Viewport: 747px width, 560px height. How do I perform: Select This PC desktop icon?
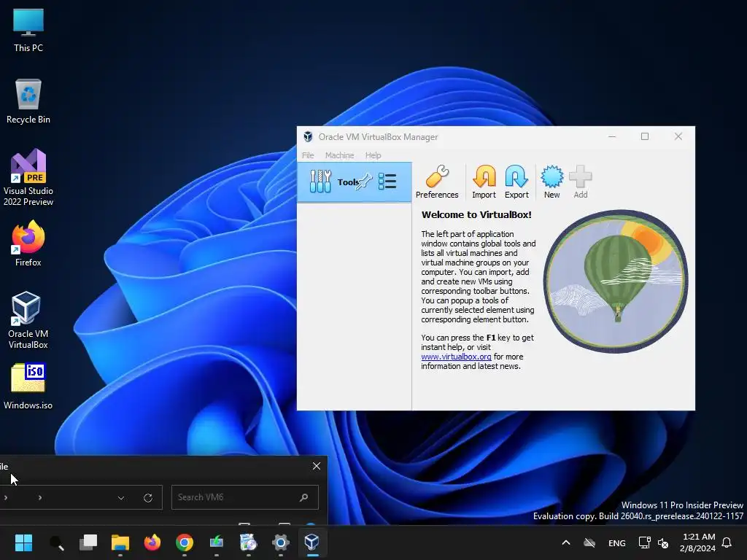[28, 30]
